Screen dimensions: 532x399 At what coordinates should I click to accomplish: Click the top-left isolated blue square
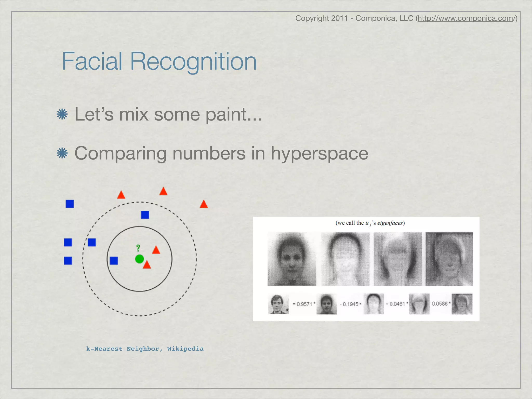pos(70,204)
